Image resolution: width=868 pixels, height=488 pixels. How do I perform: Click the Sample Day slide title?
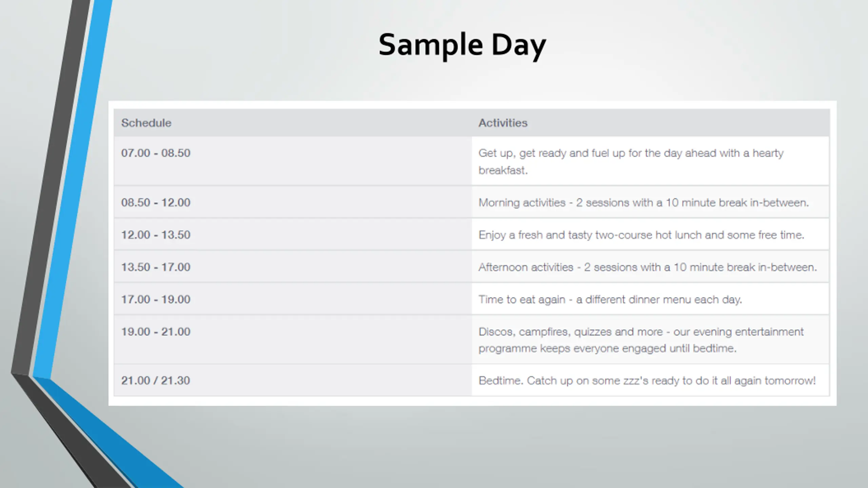[462, 46]
